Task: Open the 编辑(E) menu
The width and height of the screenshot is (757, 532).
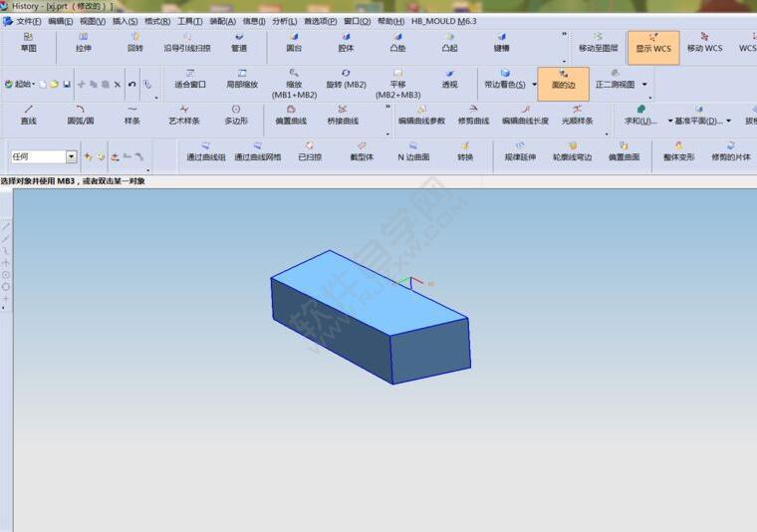Action: pyautogui.click(x=61, y=21)
